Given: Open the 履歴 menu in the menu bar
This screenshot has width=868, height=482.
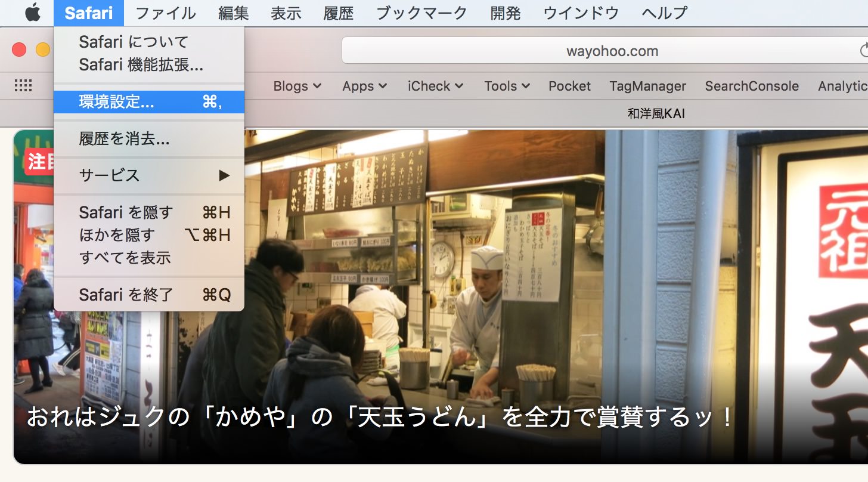Looking at the screenshot, I should [338, 13].
